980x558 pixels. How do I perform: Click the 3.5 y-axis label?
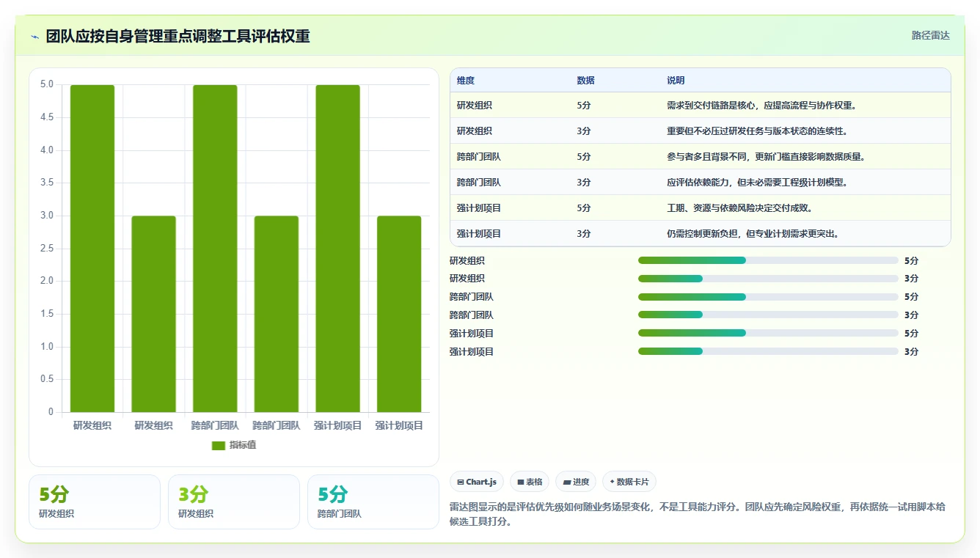[x=47, y=183]
